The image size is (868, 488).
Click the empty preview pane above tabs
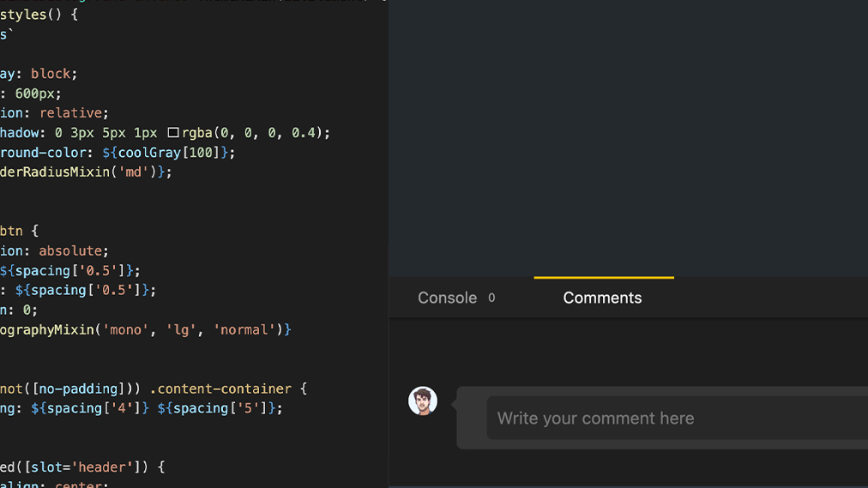click(x=628, y=137)
